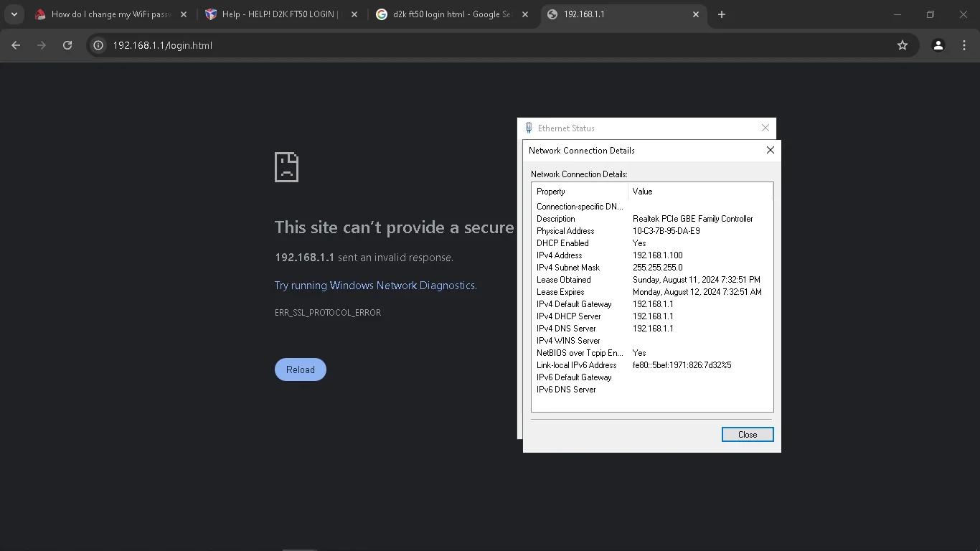The width and height of the screenshot is (980, 551).
Task: Switch to the WiFi password tab
Action: tap(112, 14)
